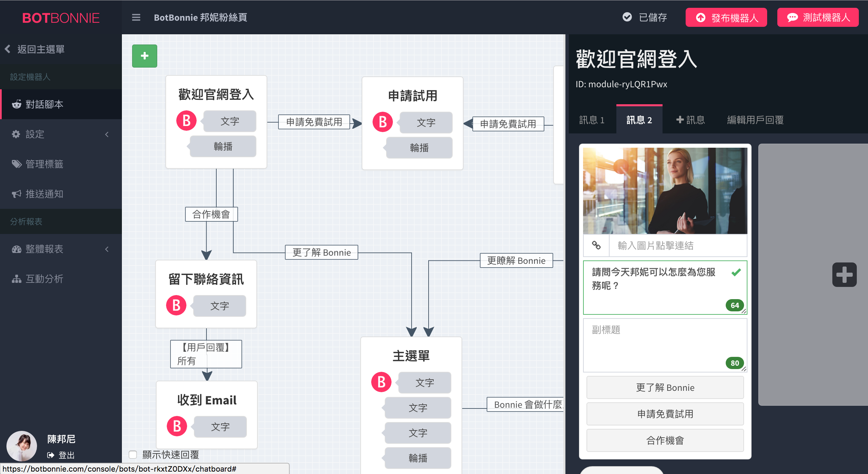The height and width of the screenshot is (474, 868).
Task: Click the 測試機器人 test button
Action: coord(818,17)
